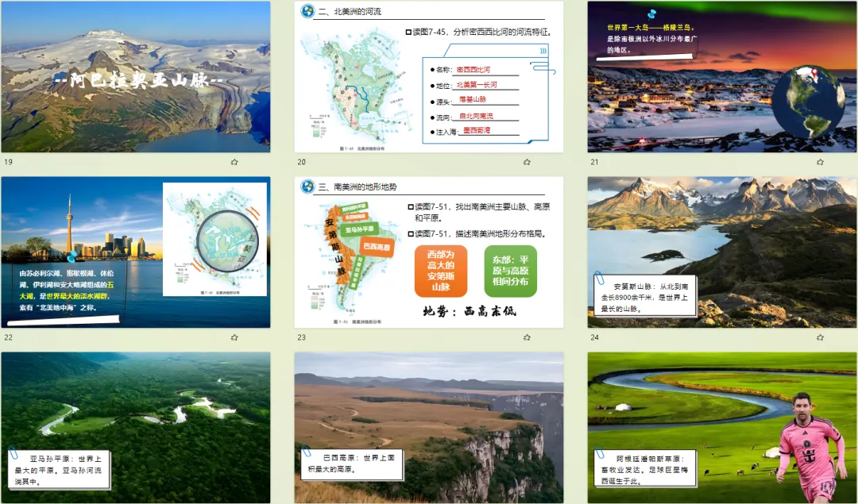Click slide number label 23
Screen dimensions: 858x504
(x=302, y=337)
